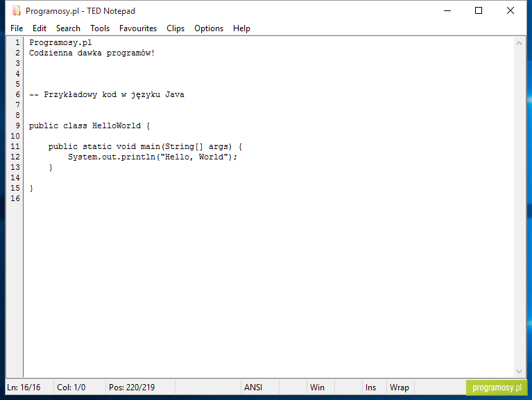Minimize the TED Notepad window
The height and width of the screenshot is (400, 532).
tap(447, 11)
